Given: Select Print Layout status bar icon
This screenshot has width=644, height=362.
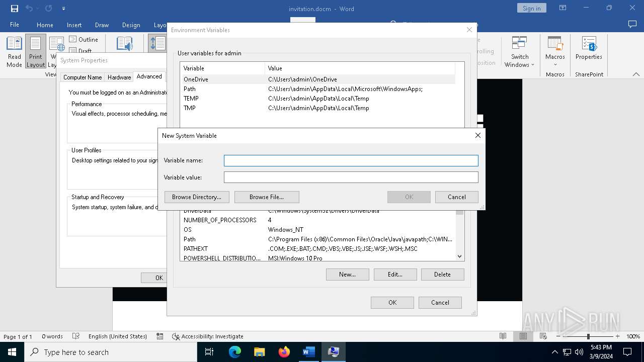Looking at the screenshot, I should point(523,336).
